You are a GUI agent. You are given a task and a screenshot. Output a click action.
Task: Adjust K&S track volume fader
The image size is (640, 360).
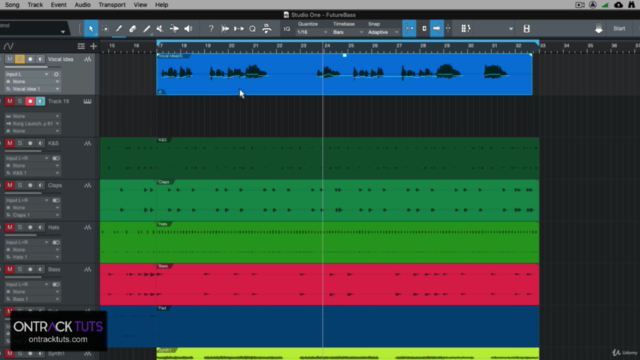click(x=32, y=151)
